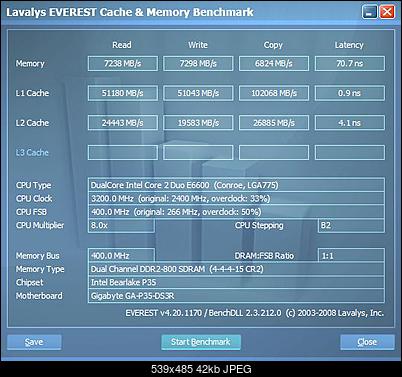Select L1 Cache Read 51180 MB/s
The height and width of the screenshot is (377, 402).
123,93
